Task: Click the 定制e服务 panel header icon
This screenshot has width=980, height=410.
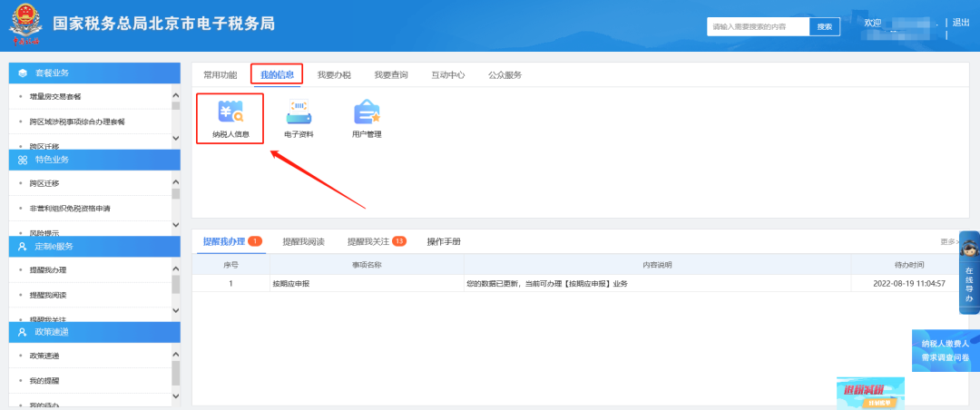Action: (23, 246)
